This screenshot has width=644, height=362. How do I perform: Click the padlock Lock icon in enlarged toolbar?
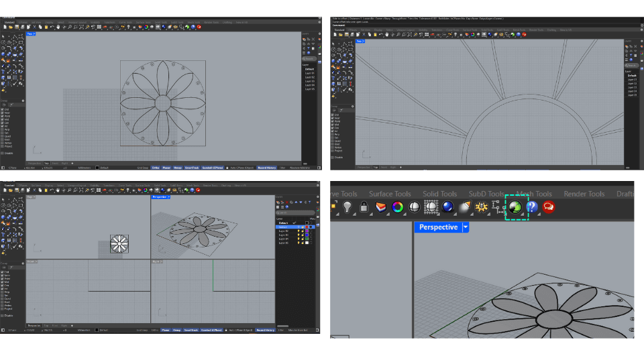(x=364, y=208)
